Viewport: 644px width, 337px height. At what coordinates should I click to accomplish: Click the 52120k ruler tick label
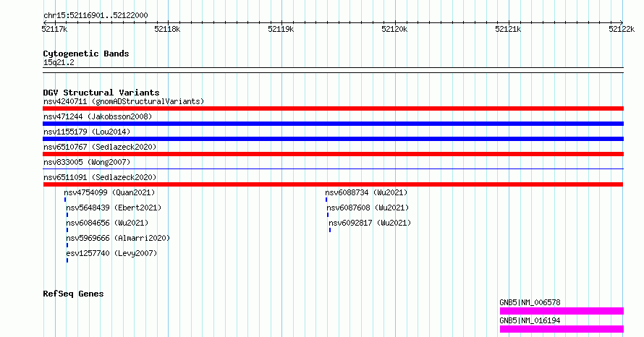394,29
